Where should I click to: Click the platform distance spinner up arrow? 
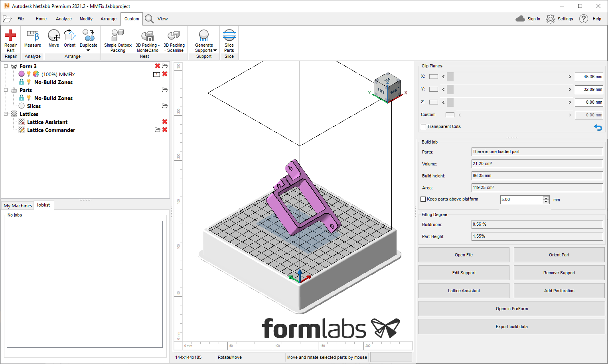click(546, 198)
